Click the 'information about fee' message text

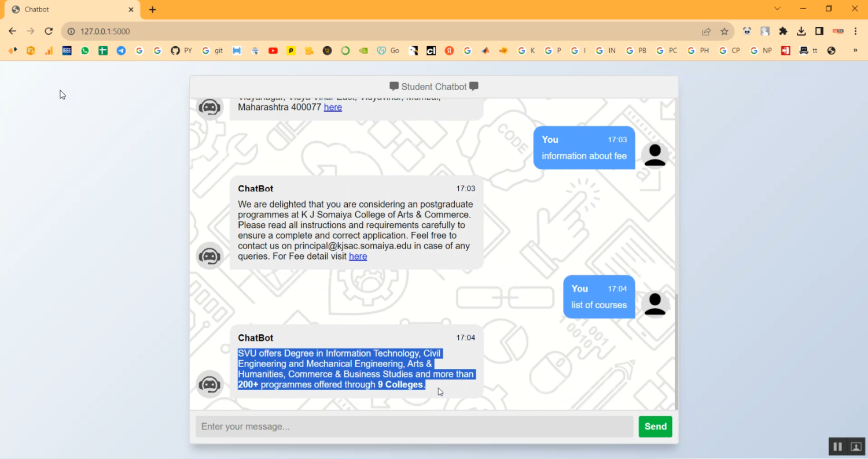[x=584, y=156]
